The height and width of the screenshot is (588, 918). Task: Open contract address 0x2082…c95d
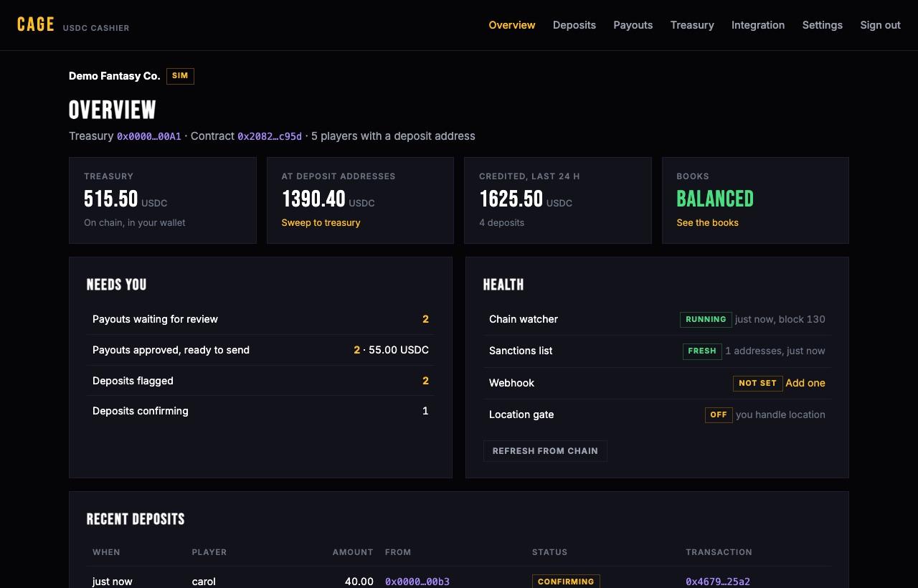pos(270,136)
